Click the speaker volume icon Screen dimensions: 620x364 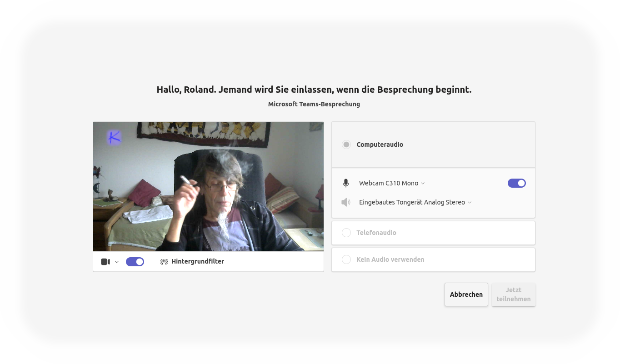point(346,202)
